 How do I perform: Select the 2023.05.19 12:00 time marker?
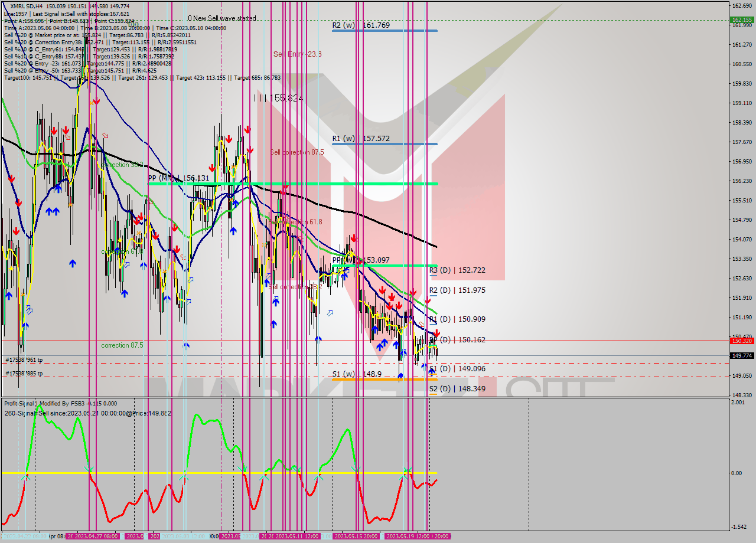click(407, 536)
